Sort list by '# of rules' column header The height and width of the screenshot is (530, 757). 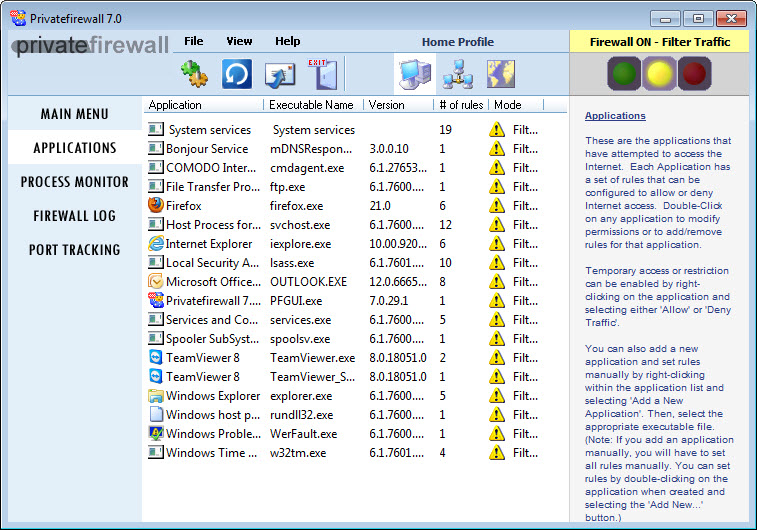click(x=461, y=105)
